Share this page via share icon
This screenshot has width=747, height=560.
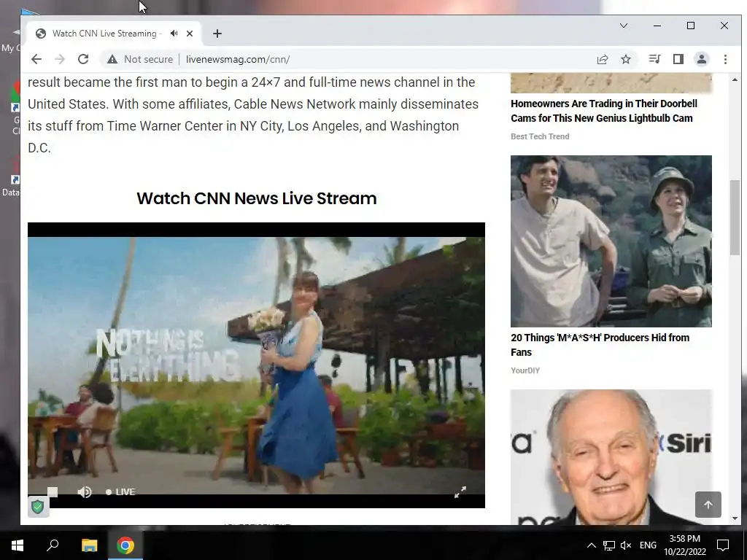point(603,59)
